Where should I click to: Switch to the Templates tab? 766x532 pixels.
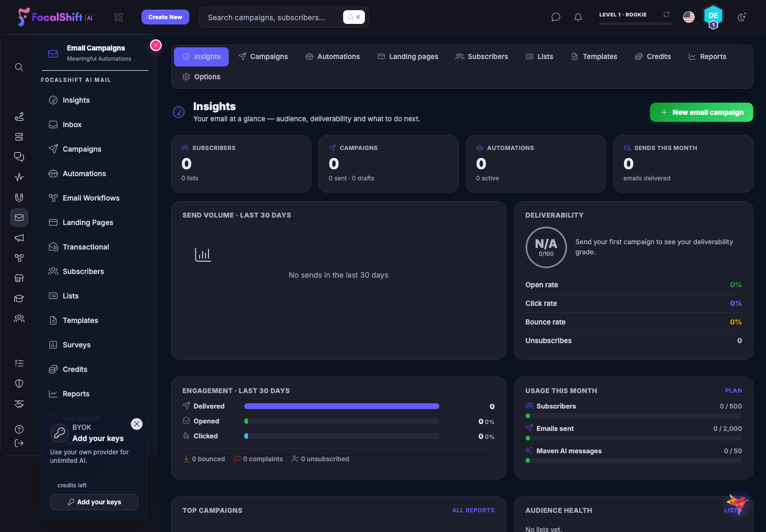pyautogui.click(x=594, y=56)
